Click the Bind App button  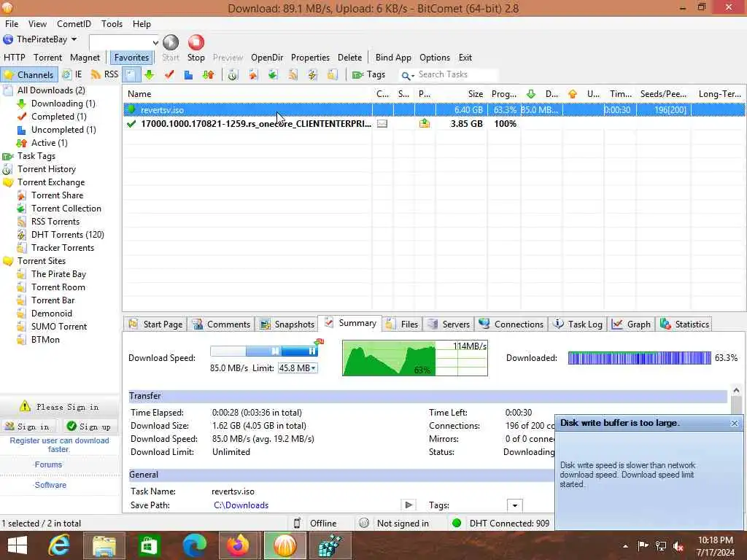coord(393,58)
